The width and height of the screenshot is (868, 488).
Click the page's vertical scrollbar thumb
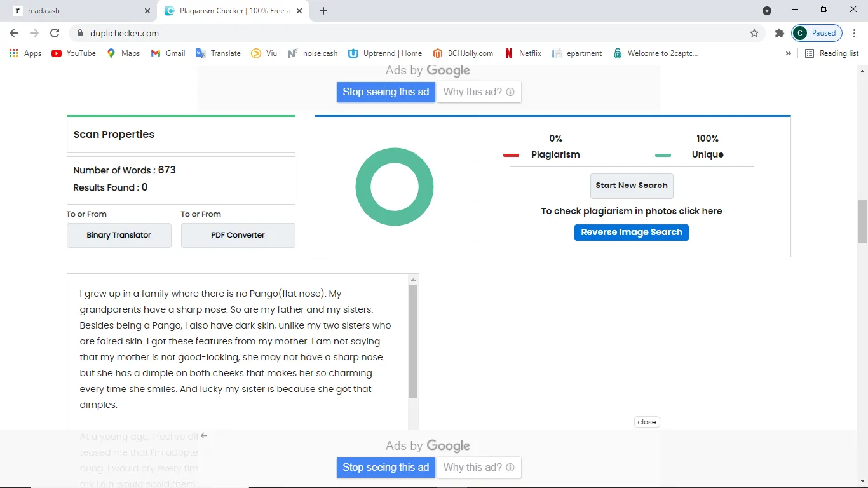(862, 222)
